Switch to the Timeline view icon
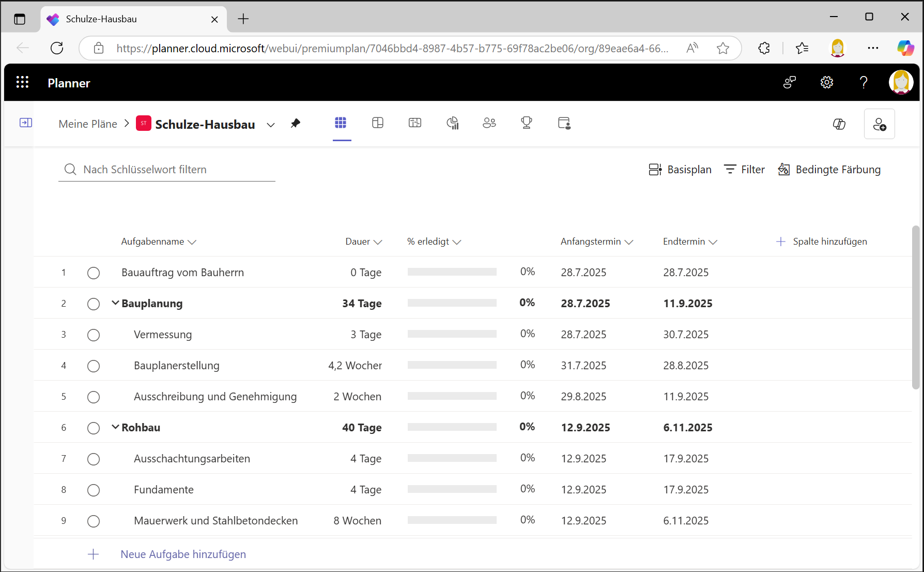924x572 pixels. click(415, 123)
